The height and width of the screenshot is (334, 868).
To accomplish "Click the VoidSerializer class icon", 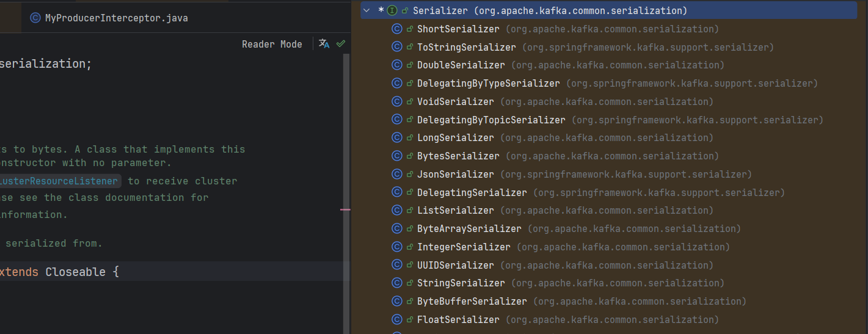I will point(396,101).
